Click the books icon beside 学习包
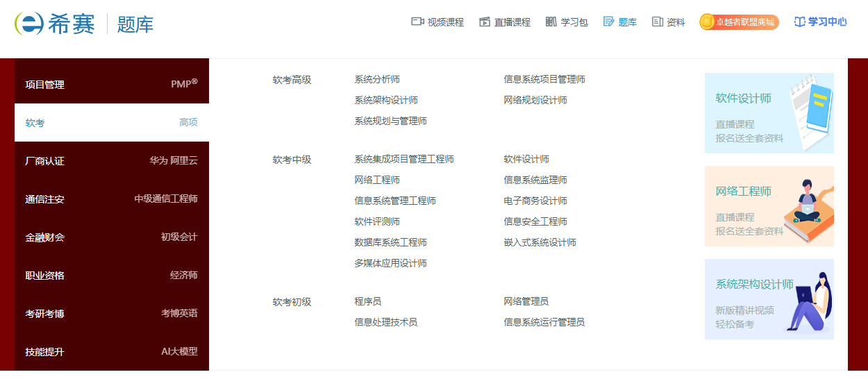This screenshot has height=388, width=868. [x=551, y=22]
